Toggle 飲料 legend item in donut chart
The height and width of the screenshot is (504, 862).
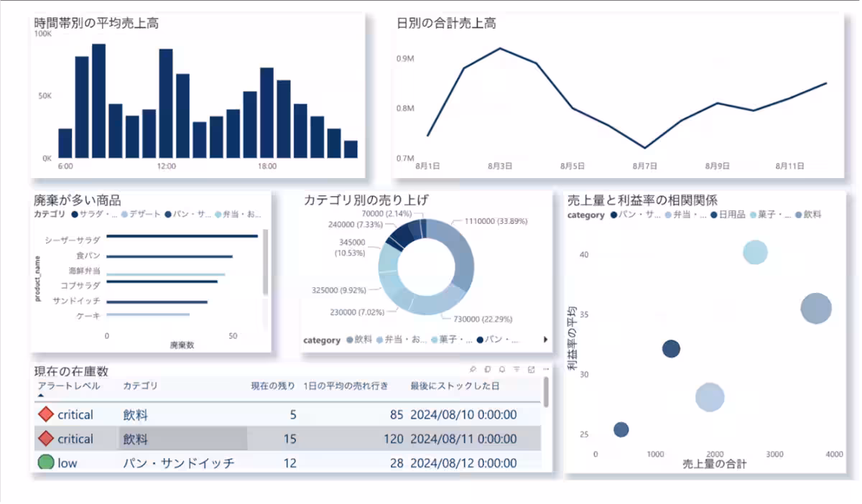pyautogui.click(x=358, y=340)
